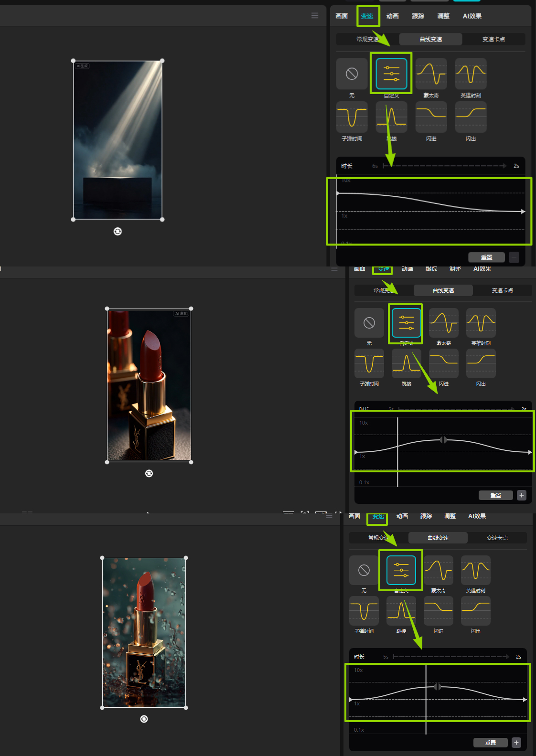Open 自定义 custom curve in bottom panel
Image resolution: width=536 pixels, height=756 pixels.
[x=401, y=570]
